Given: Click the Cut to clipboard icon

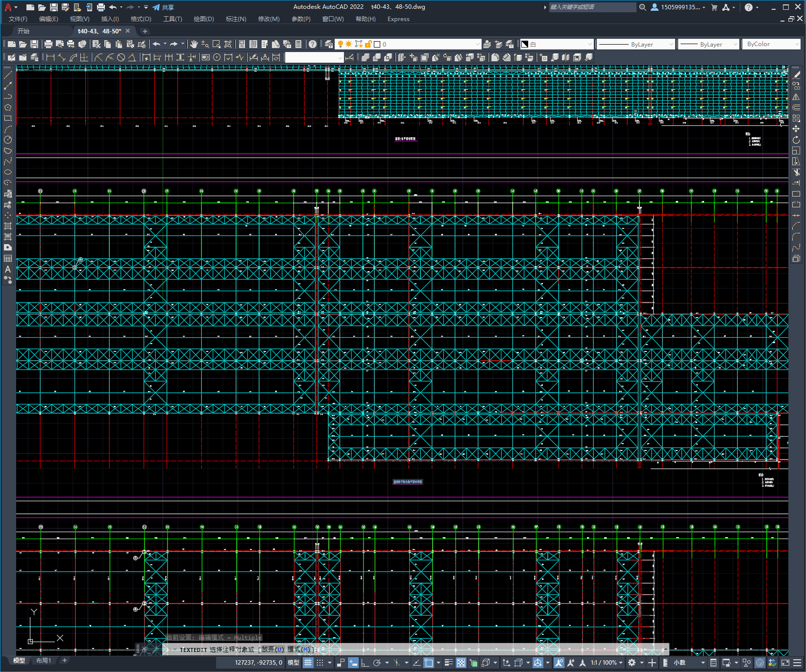Looking at the screenshot, I should coord(97,44).
